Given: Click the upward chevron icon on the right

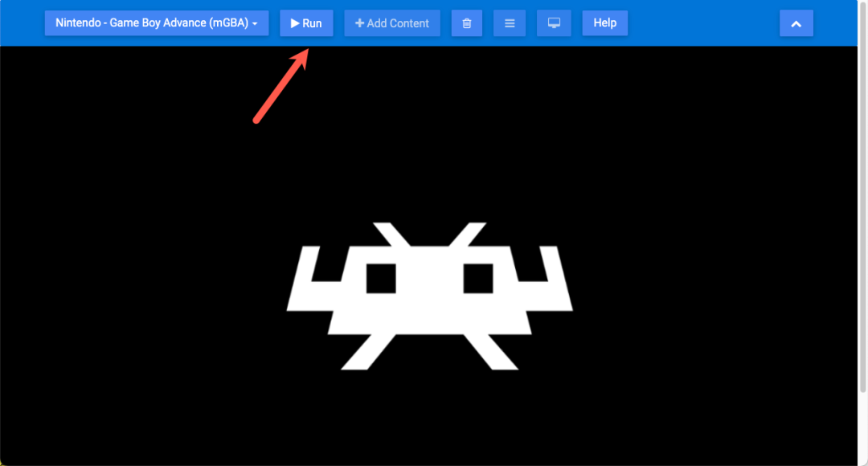Looking at the screenshot, I should click(796, 23).
